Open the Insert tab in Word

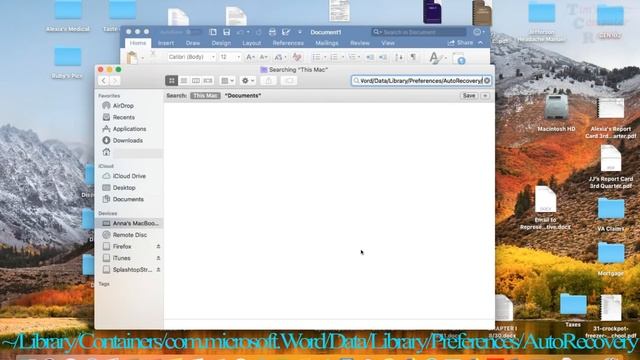point(166,43)
